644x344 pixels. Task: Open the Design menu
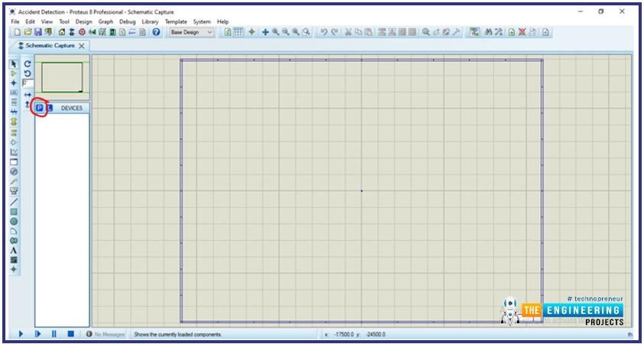pos(84,21)
